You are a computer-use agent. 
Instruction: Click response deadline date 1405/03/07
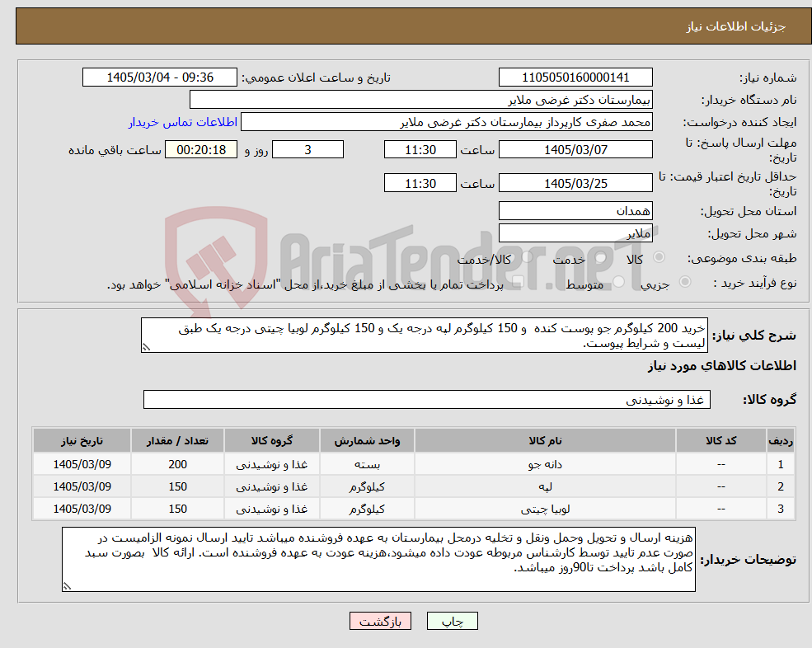[575, 150]
